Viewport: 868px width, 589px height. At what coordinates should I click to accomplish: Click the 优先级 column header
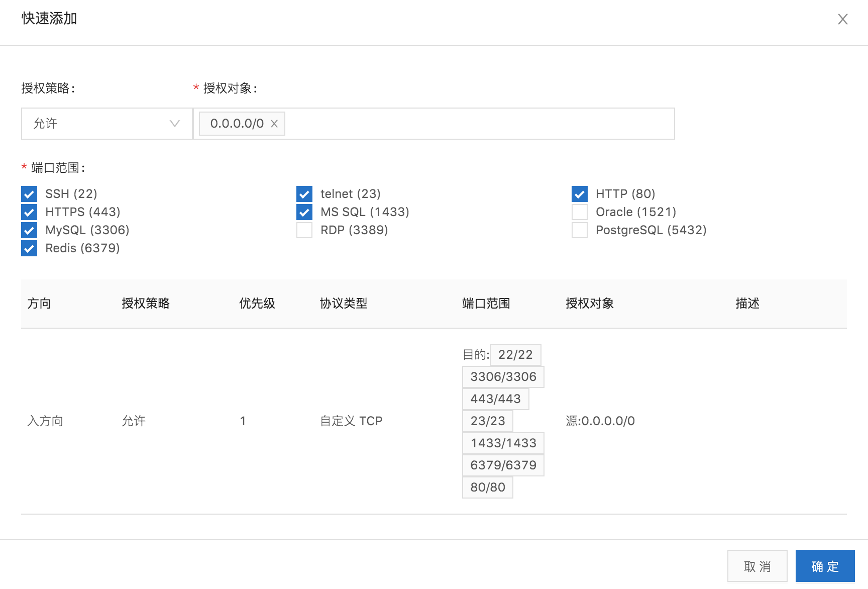click(257, 304)
